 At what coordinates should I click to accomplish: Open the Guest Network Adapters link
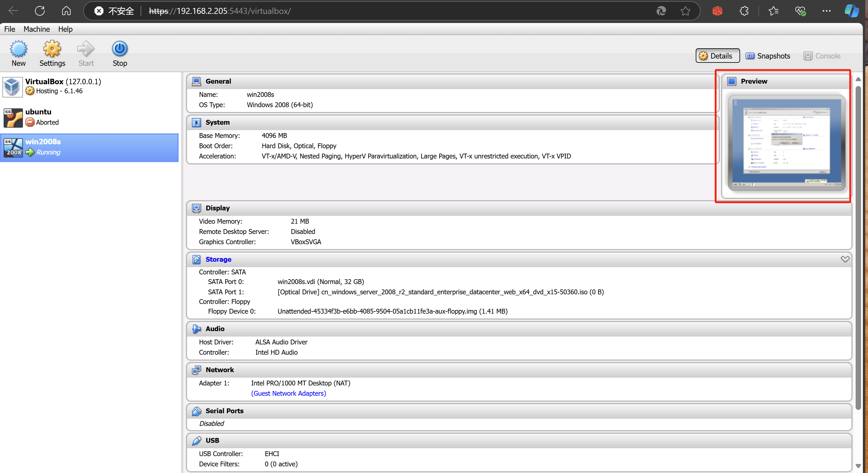point(288,393)
